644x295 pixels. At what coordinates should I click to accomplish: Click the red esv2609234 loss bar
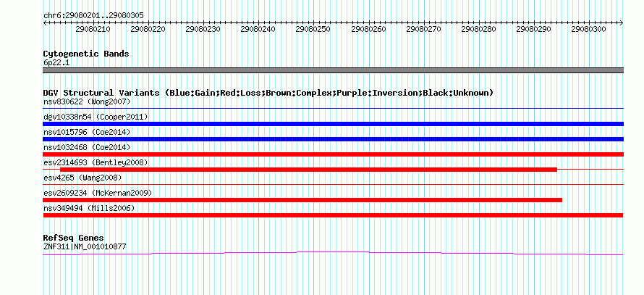click(302, 200)
